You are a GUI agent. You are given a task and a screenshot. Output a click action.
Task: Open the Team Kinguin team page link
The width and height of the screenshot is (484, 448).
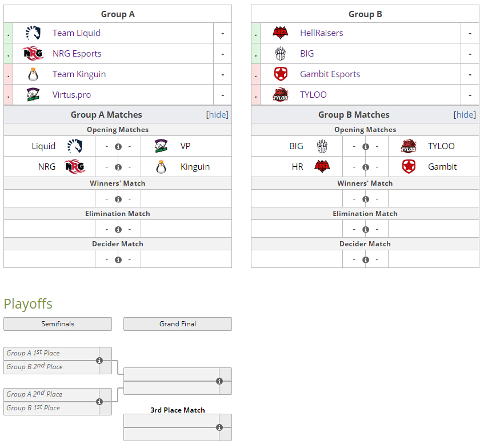pyautogui.click(x=79, y=74)
